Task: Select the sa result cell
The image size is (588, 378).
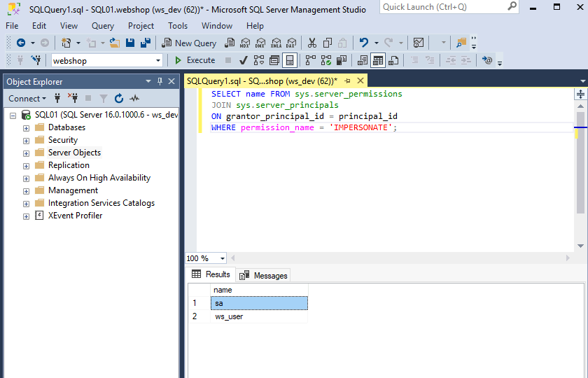Action: click(x=259, y=303)
